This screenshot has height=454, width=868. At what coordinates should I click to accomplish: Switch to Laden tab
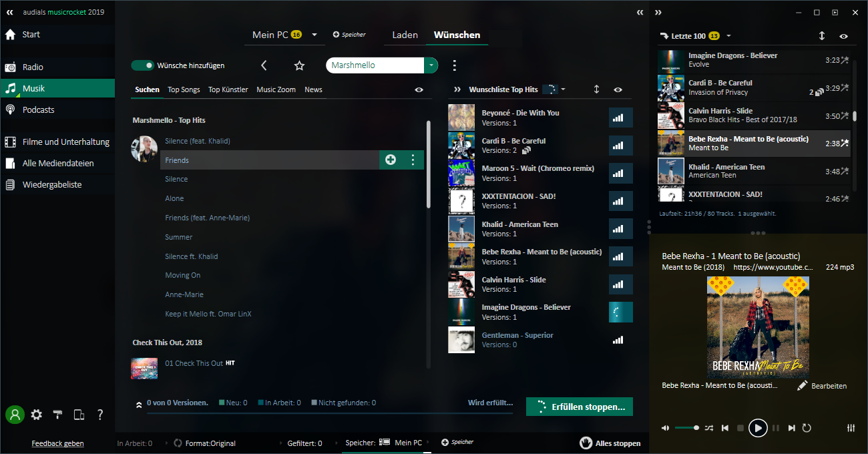(405, 35)
